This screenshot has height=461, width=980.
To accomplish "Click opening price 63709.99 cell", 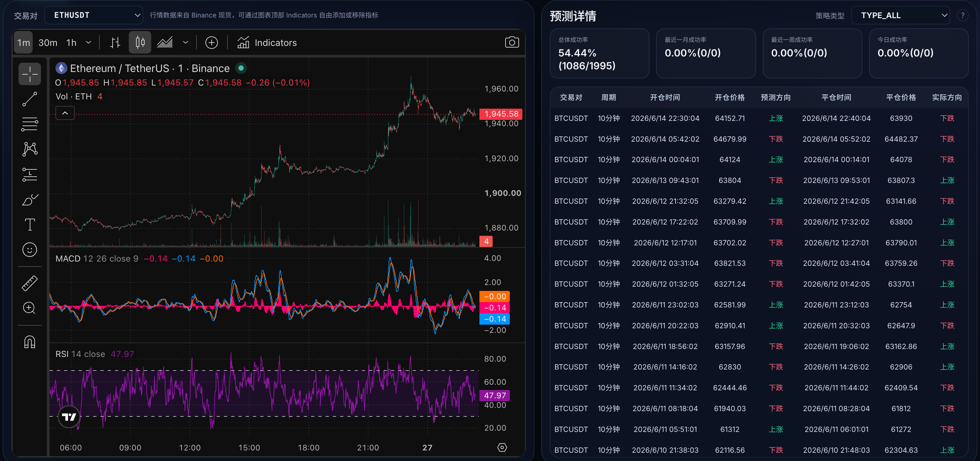I will (x=730, y=222).
